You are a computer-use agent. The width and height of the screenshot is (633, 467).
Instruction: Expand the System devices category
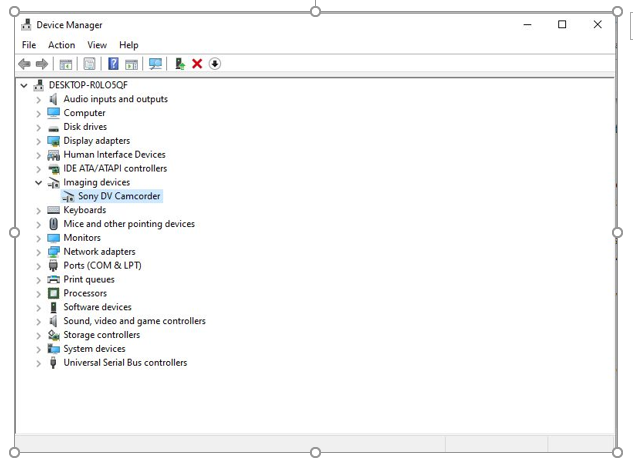38,350
